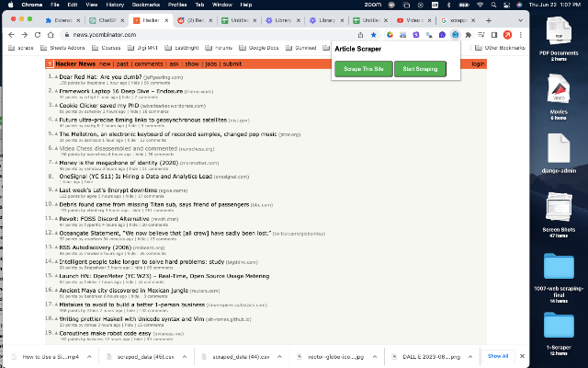Click Show All downloads
The height and width of the screenshot is (368, 588).
coord(498,356)
